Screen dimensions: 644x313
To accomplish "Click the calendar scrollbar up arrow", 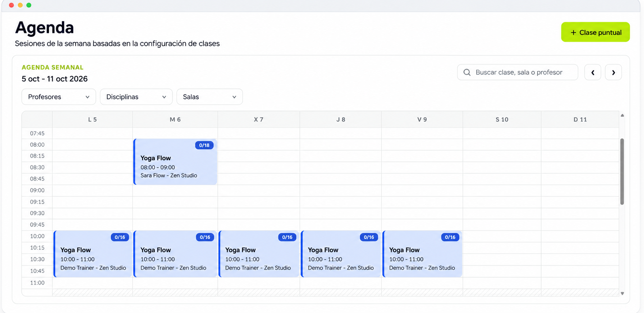I will pos(622,115).
